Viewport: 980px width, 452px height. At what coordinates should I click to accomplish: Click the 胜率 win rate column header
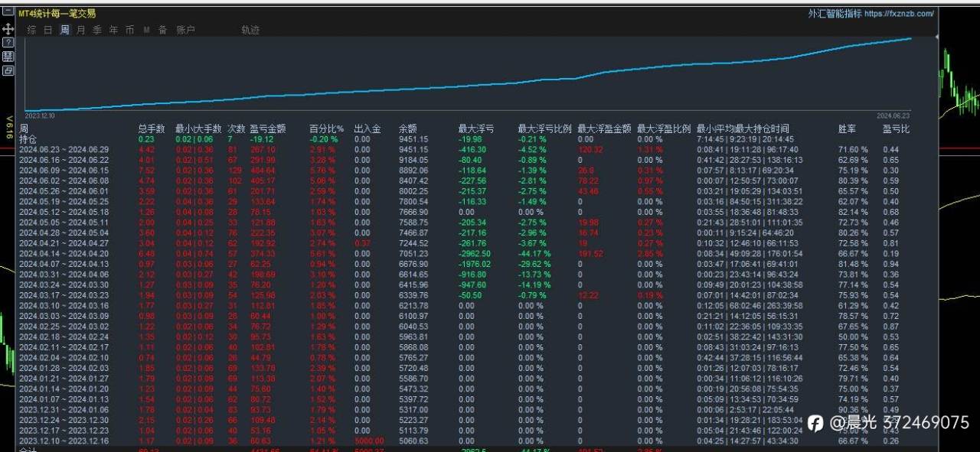847,128
